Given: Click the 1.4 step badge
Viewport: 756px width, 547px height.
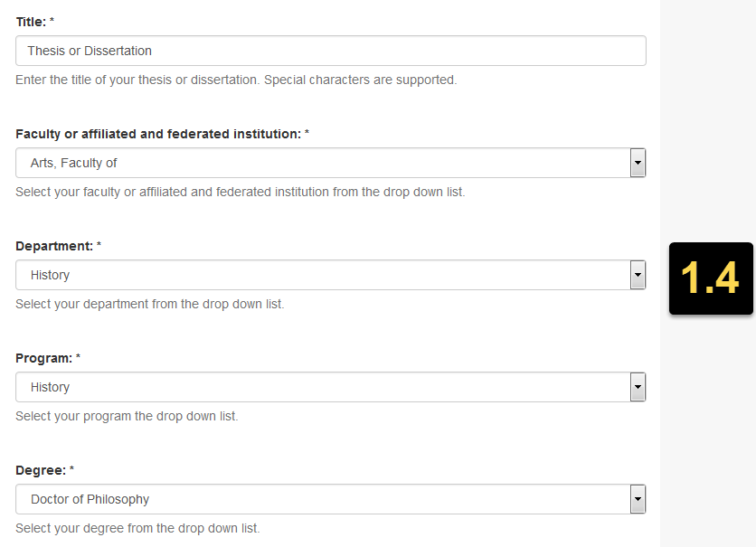Looking at the screenshot, I should [x=711, y=278].
